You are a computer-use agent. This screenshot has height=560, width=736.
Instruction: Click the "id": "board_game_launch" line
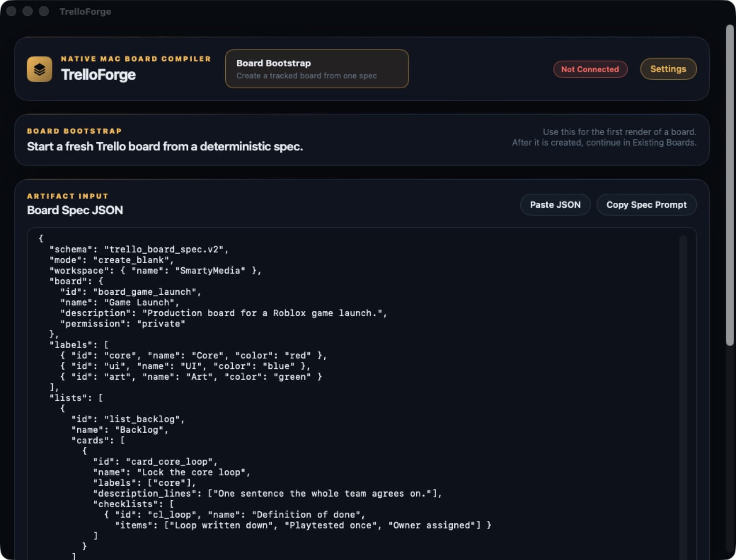pos(131,292)
